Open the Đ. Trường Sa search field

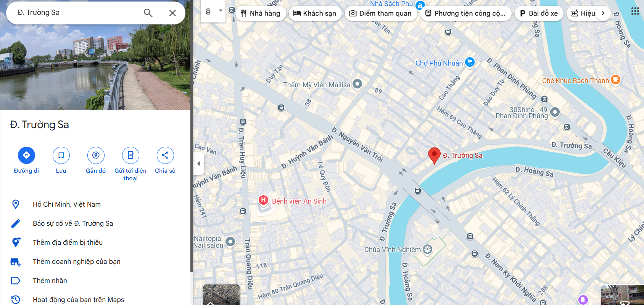pos(76,13)
